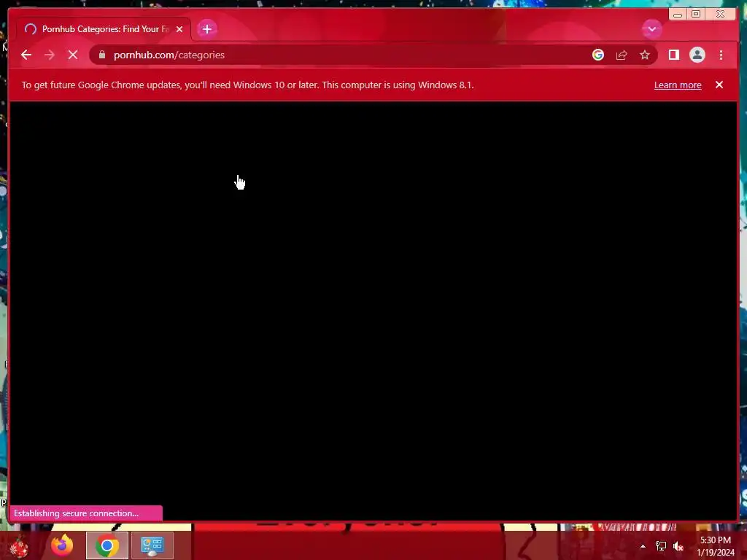Follow the Learn more link
This screenshot has width=747, height=560.
pyautogui.click(x=678, y=85)
